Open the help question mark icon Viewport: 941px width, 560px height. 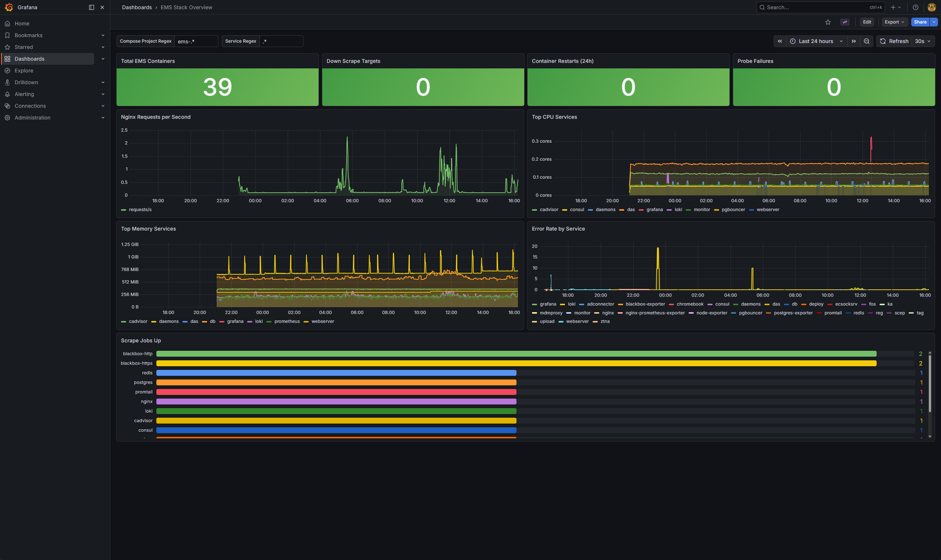[915, 7]
